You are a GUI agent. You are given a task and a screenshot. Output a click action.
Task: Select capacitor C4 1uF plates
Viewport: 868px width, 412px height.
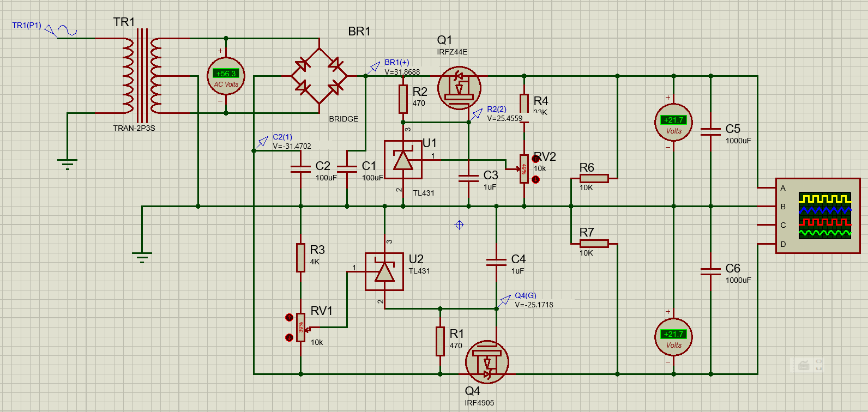click(x=496, y=262)
